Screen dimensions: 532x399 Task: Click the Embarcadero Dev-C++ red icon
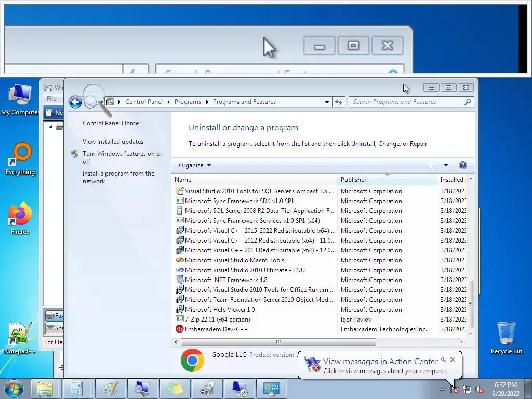(179, 329)
